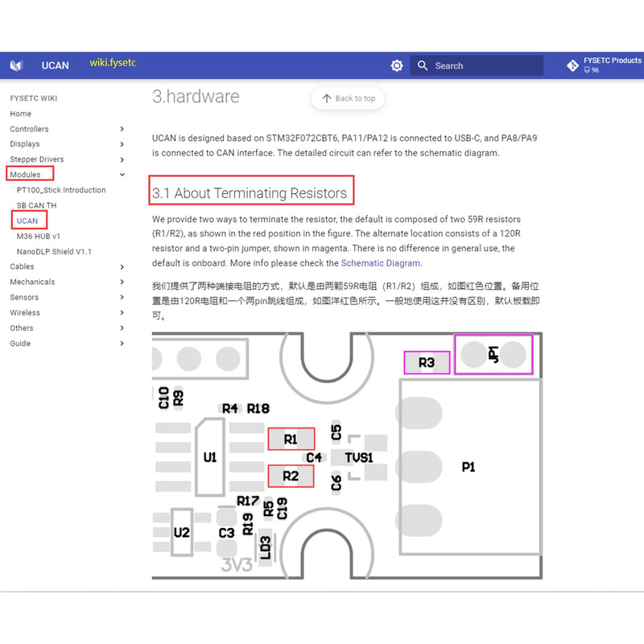Toggle the light/dark theme icon
Viewport: 644px width, 644px height.
tap(397, 65)
